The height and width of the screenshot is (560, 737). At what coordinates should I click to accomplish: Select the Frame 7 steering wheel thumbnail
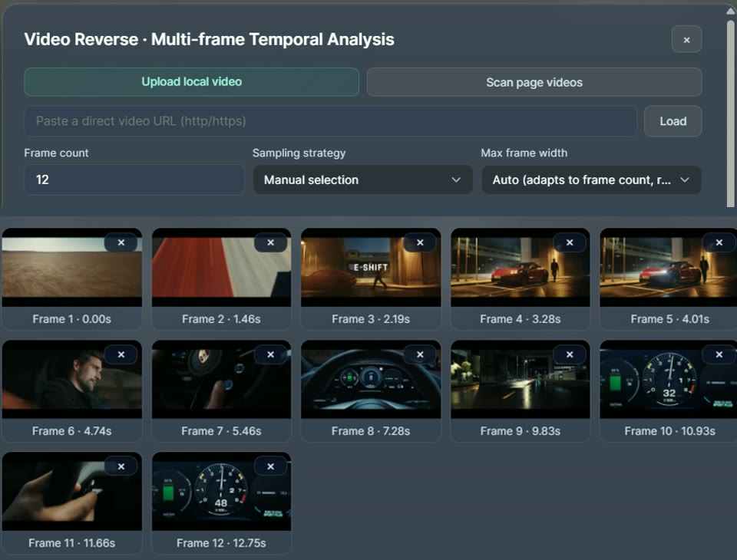(221, 379)
